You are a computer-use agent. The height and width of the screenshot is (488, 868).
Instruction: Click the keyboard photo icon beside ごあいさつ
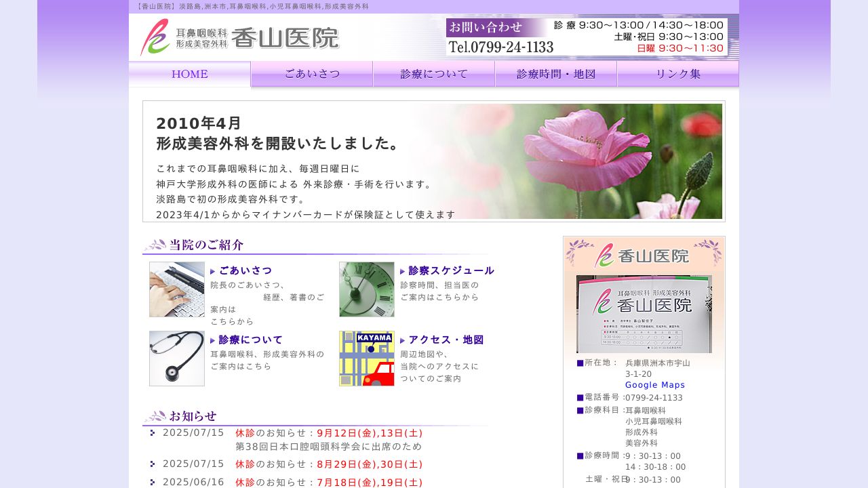pyautogui.click(x=176, y=289)
